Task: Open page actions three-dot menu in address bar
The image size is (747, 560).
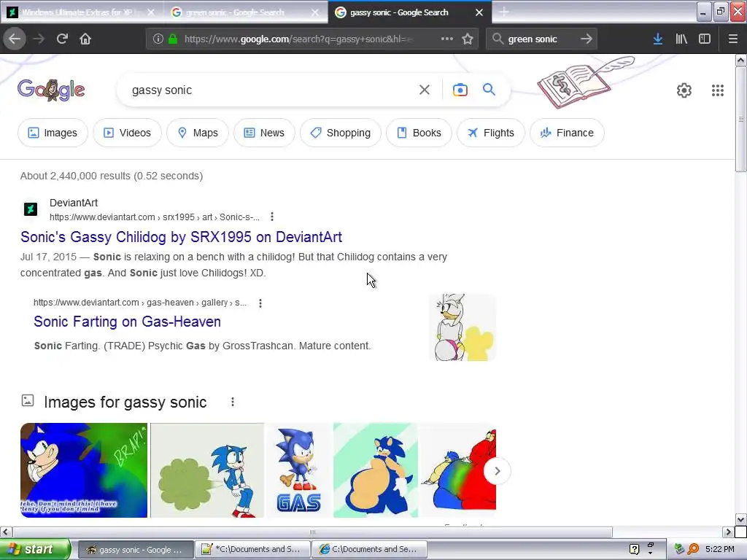Action: [447, 39]
